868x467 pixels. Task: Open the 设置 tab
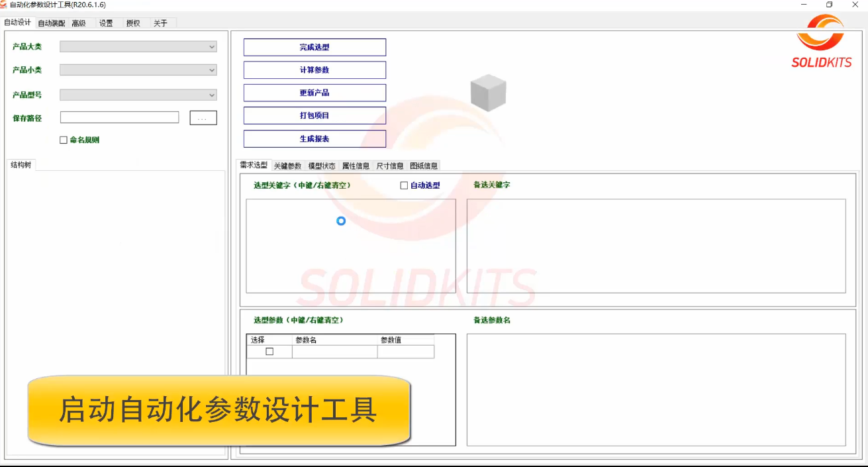[x=106, y=23]
